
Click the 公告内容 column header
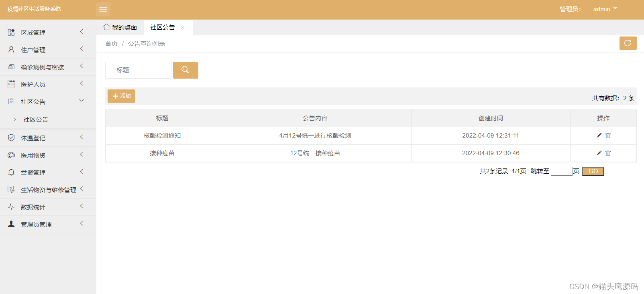(x=315, y=118)
